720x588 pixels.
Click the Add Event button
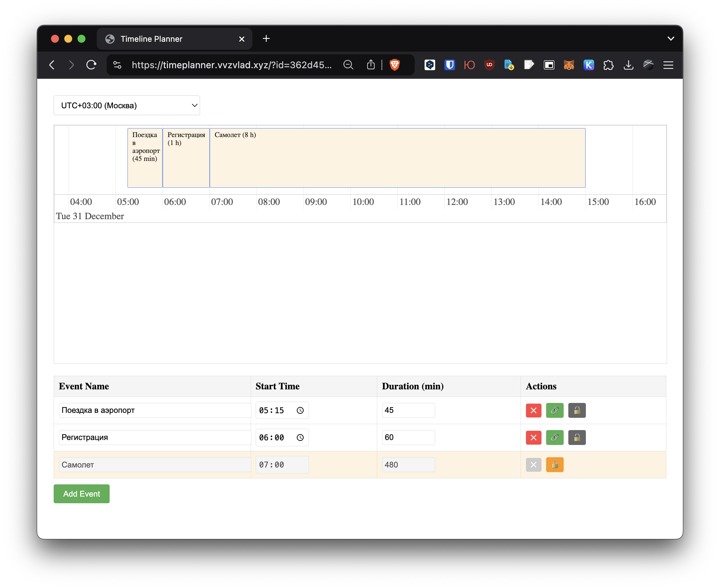click(x=82, y=494)
